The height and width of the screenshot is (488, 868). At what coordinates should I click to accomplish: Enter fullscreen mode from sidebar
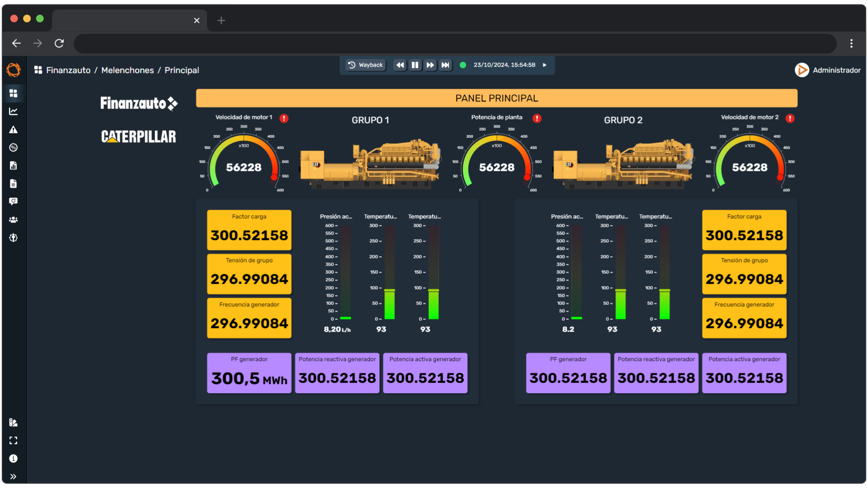13,441
